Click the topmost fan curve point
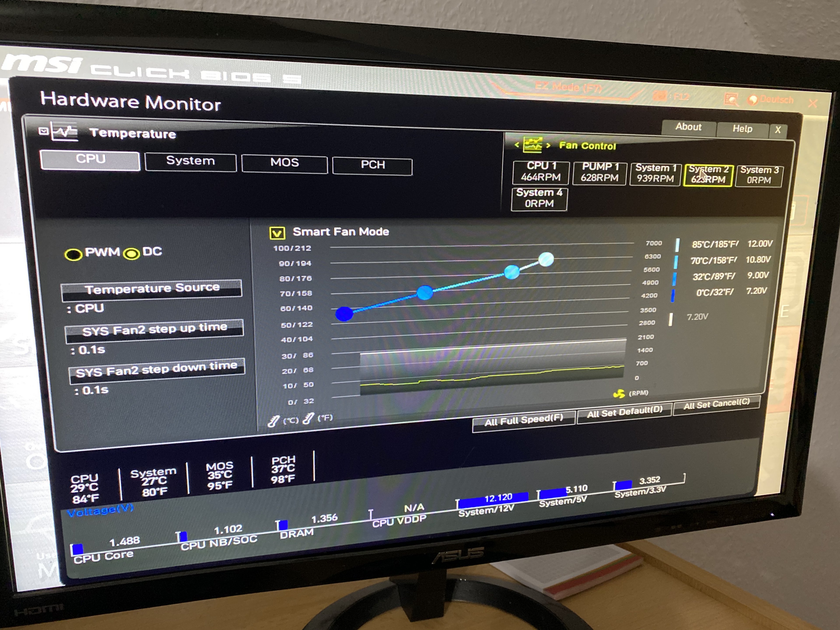This screenshot has height=630, width=840. [x=546, y=259]
